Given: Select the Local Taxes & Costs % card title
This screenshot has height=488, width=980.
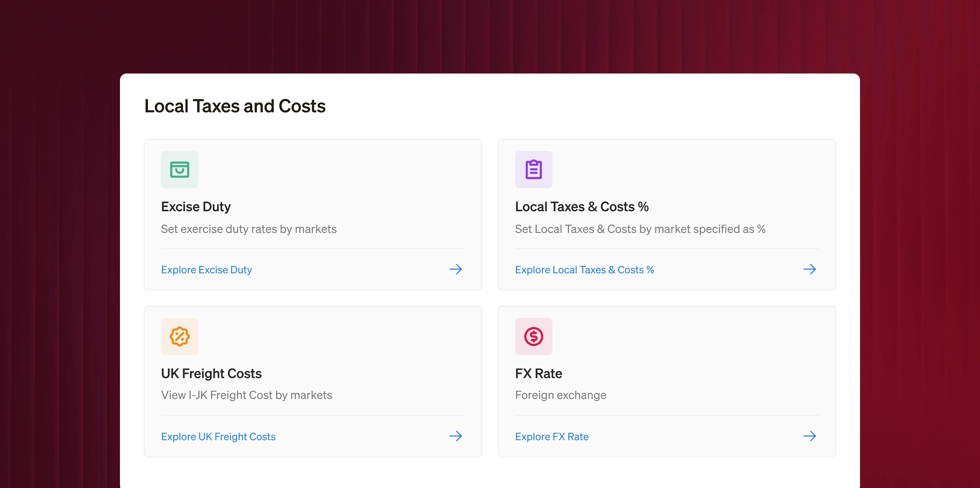Looking at the screenshot, I should tap(581, 207).
